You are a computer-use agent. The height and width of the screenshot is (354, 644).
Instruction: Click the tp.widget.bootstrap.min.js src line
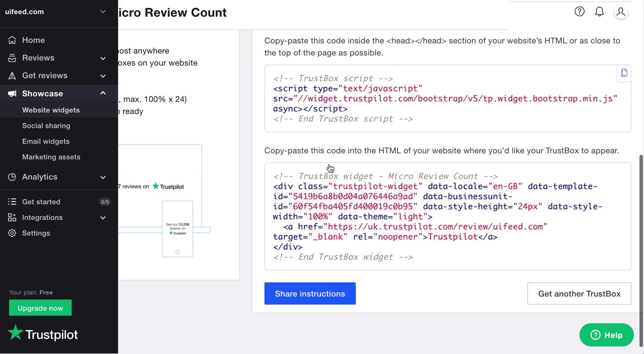(x=445, y=99)
